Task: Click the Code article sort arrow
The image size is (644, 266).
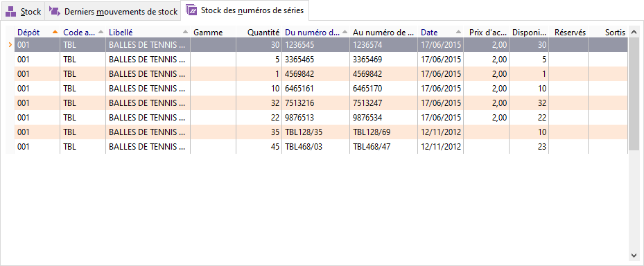Action: click(x=101, y=32)
